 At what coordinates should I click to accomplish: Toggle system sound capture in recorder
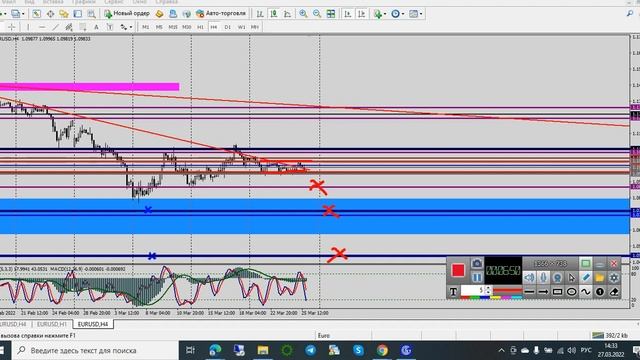pos(529,278)
